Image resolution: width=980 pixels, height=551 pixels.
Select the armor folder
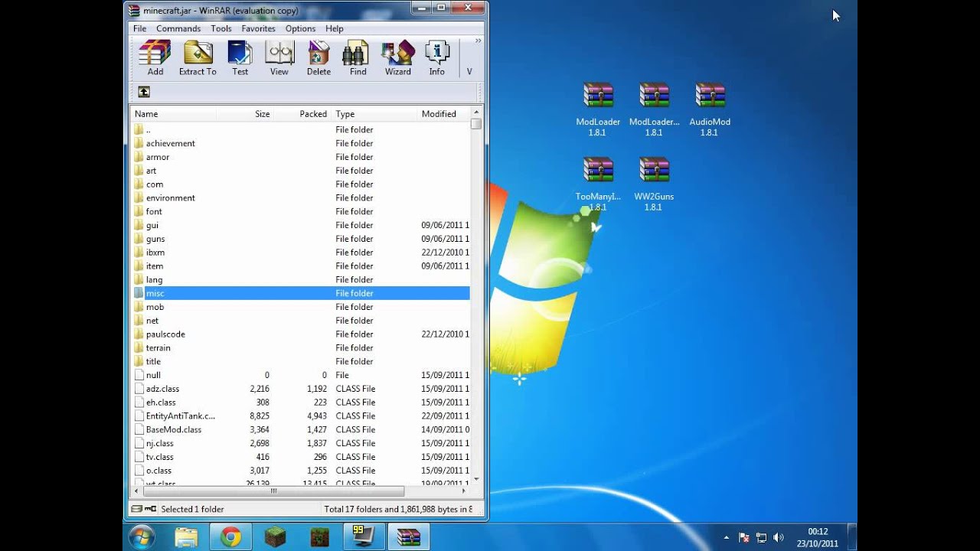(300, 157)
